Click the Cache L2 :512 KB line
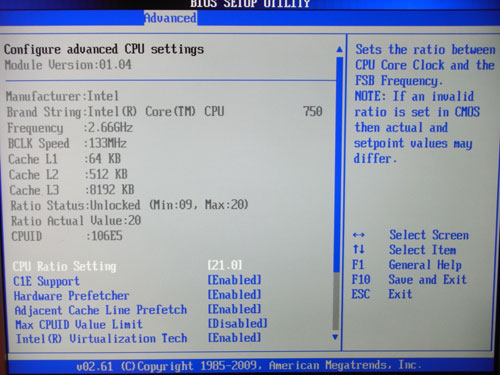 68,175
